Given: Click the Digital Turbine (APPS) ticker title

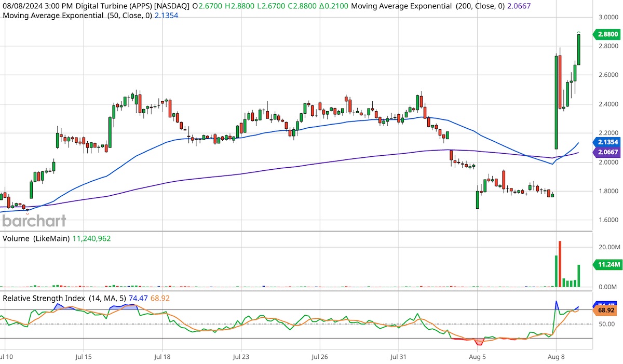Looking at the screenshot, I should point(114,7).
